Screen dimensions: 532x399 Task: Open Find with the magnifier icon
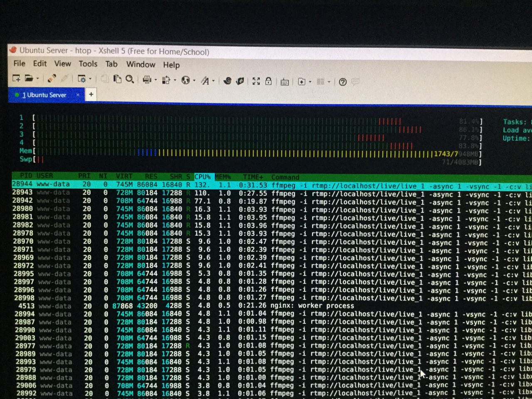tap(130, 79)
